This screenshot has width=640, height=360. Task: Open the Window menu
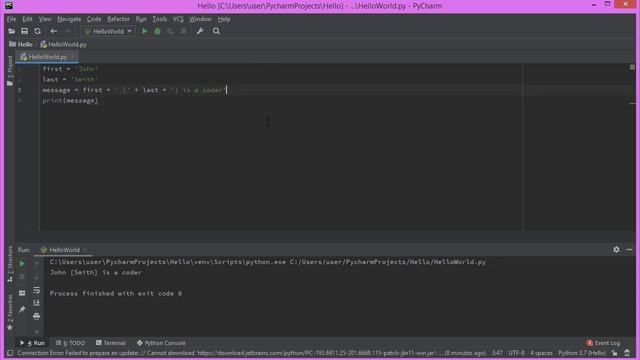200,19
